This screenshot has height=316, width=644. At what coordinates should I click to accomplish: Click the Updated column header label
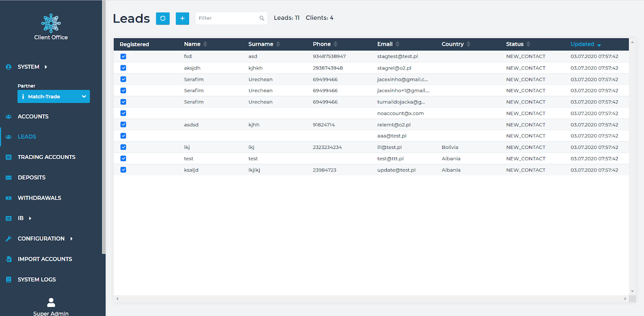pyautogui.click(x=582, y=44)
